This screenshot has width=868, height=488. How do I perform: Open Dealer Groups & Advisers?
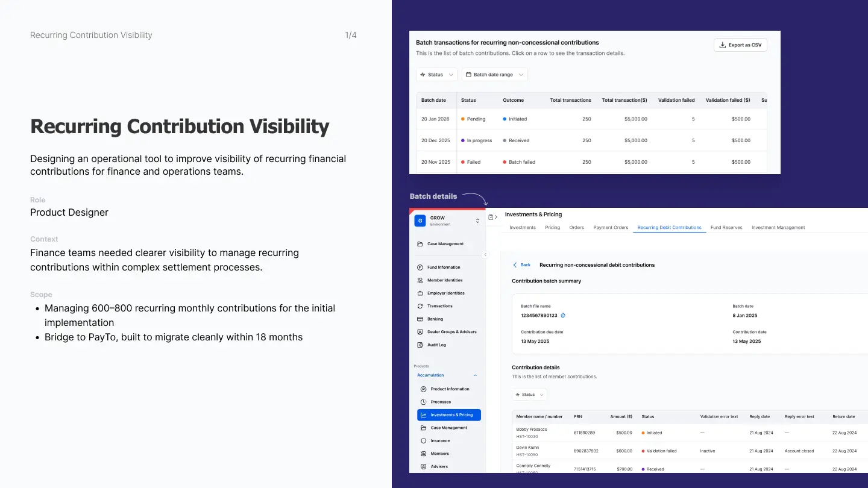447,332
